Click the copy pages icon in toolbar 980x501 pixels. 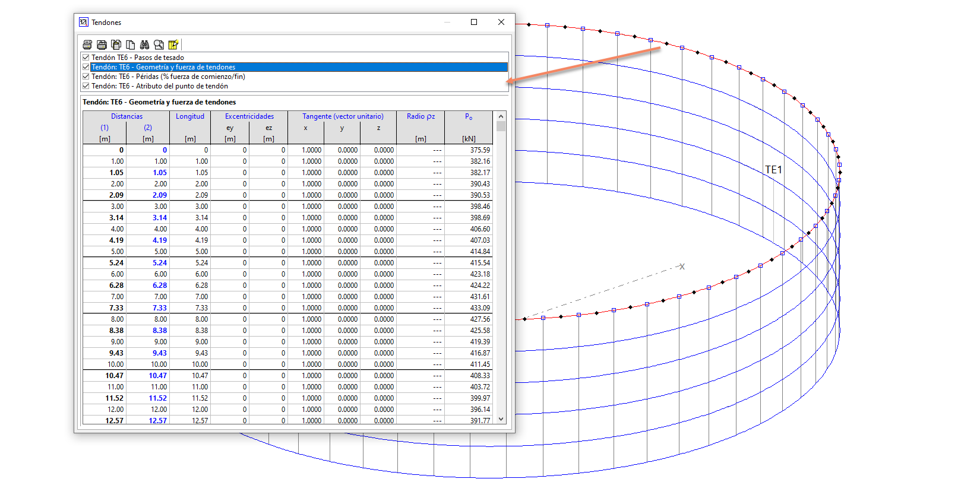pyautogui.click(x=130, y=45)
